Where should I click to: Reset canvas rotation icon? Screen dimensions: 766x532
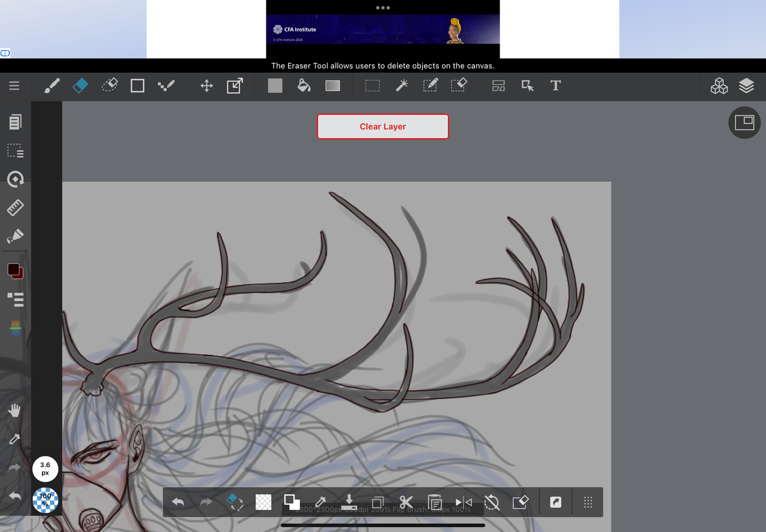(x=492, y=502)
